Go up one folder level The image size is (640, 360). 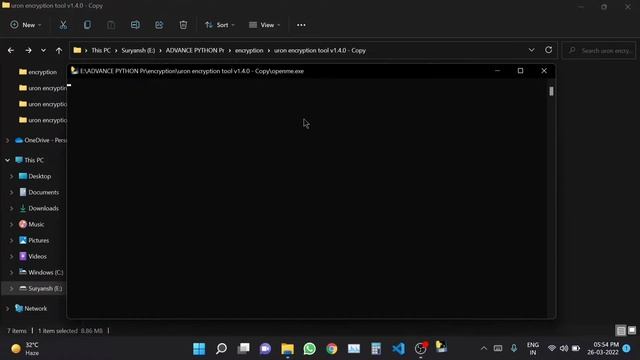59,51
